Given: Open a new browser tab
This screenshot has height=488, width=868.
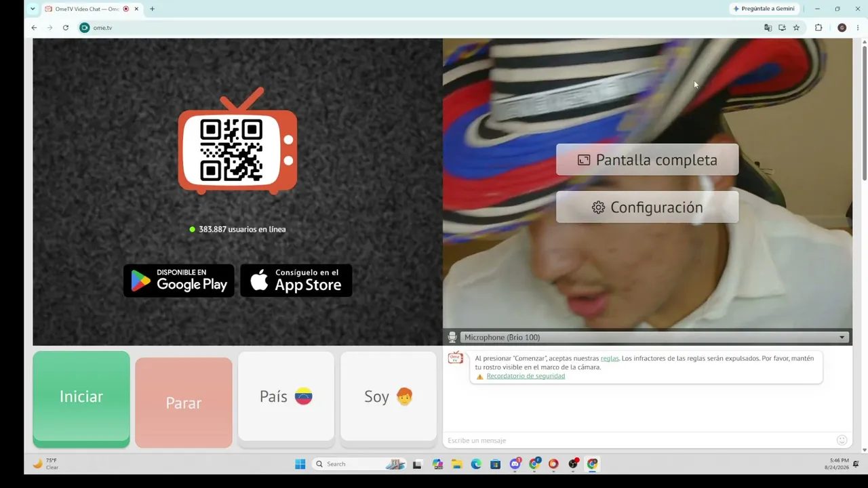Looking at the screenshot, I should 152,9.
